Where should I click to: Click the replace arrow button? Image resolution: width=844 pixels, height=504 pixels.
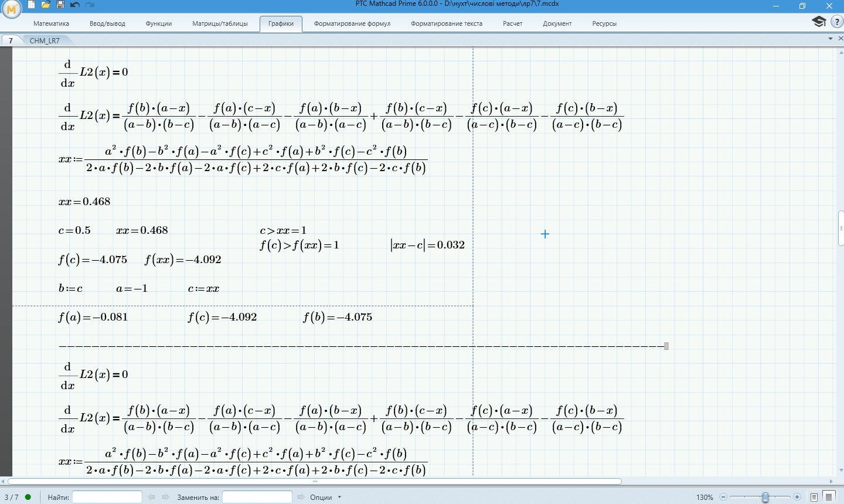[x=301, y=497]
